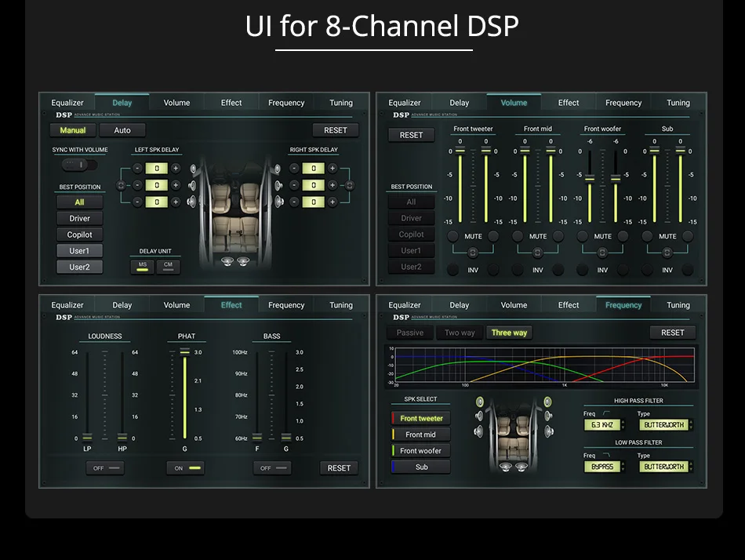Invert the right Front woofer channel with INV
Screen dimensions: 745x560
point(623,270)
